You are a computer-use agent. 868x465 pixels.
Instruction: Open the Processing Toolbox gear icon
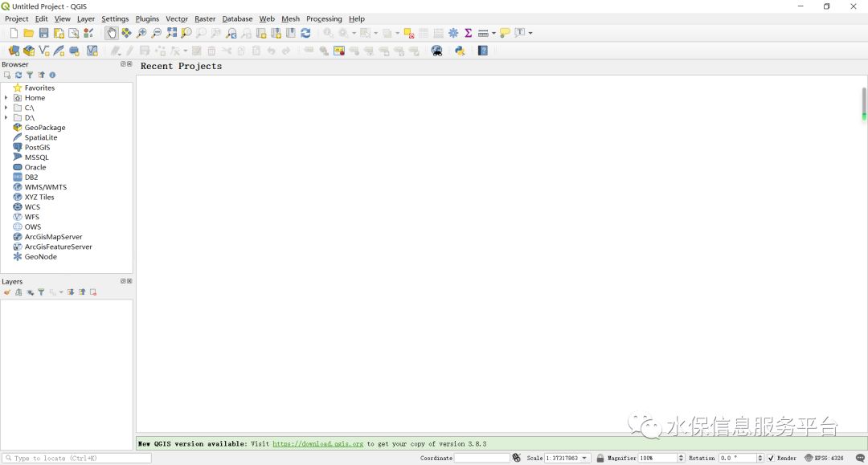pos(453,33)
